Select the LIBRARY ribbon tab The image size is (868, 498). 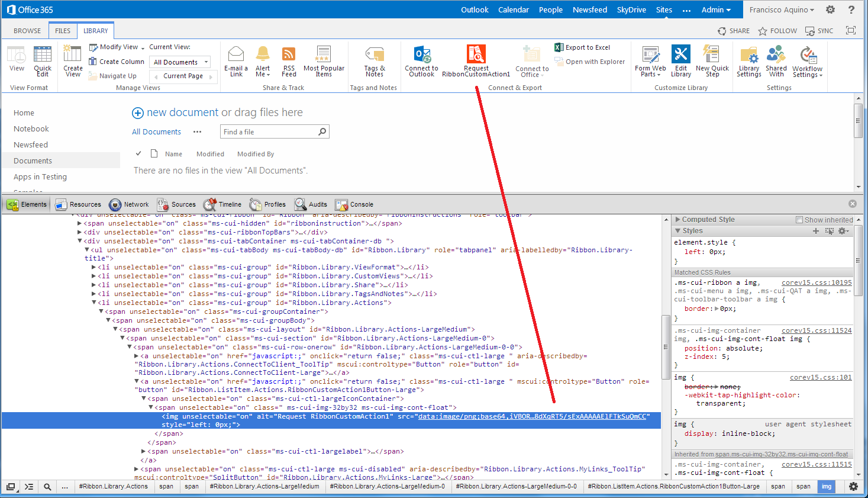click(95, 31)
